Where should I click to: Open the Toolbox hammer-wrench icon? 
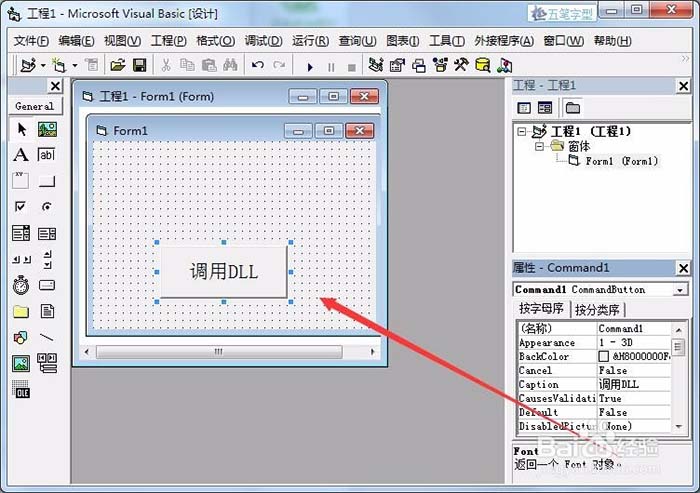[461, 65]
